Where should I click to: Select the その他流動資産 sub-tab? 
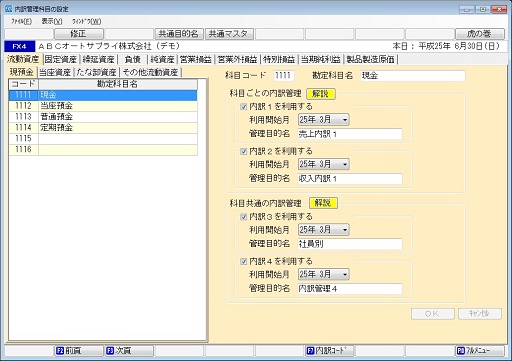pyautogui.click(x=150, y=72)
